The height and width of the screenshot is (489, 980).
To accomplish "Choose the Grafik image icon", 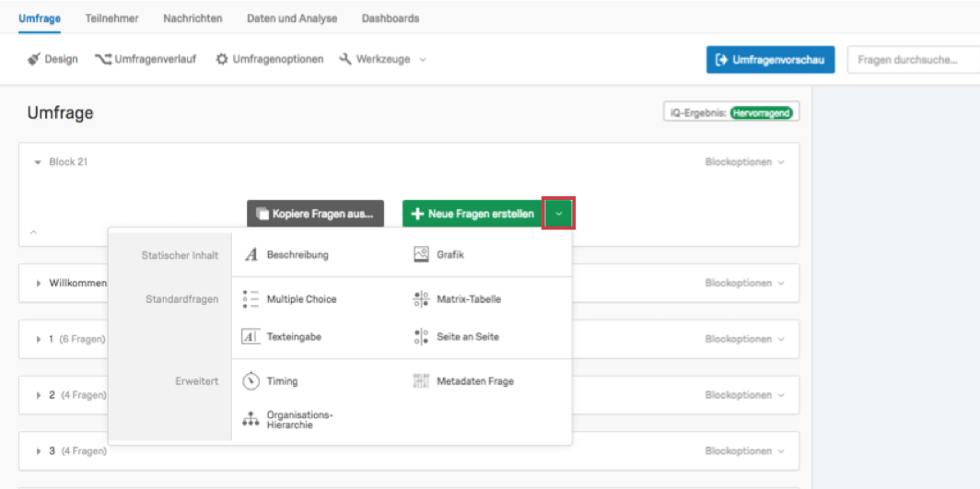I will [421, 255].
